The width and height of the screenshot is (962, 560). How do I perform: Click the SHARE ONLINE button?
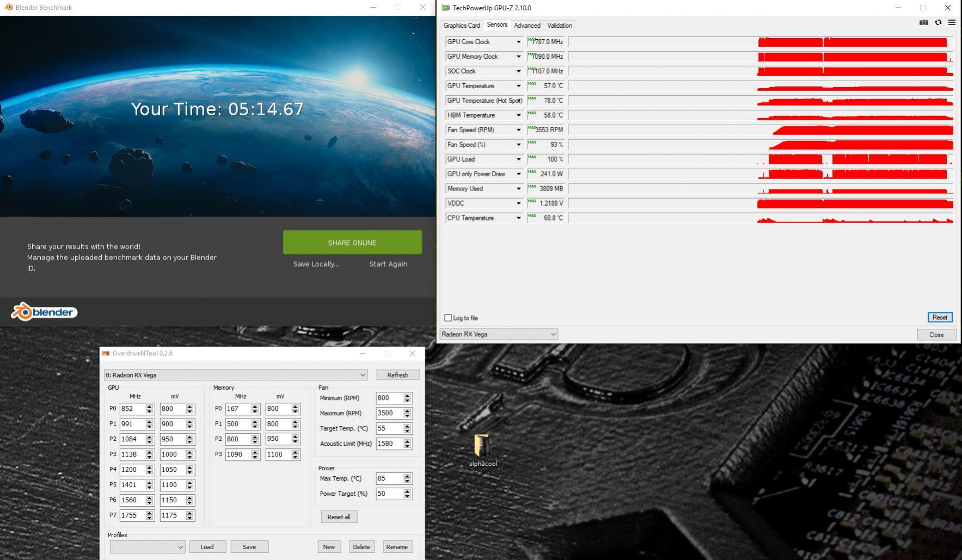click(352, 243)
